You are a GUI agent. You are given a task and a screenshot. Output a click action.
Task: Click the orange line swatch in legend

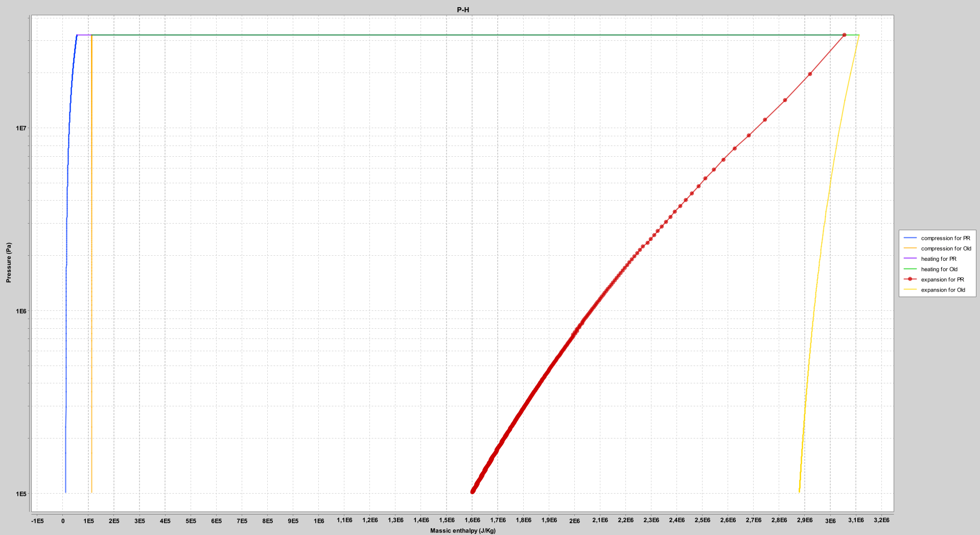[x=910, y=249]
